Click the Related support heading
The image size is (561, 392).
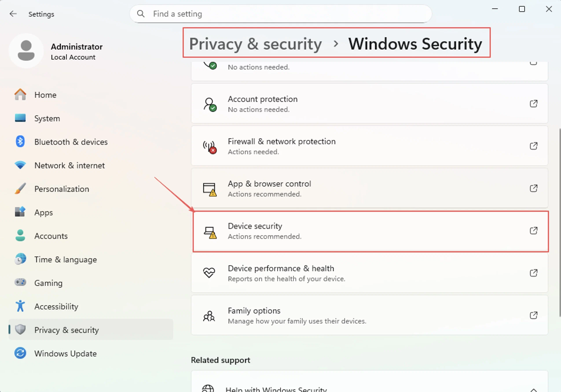220,360
